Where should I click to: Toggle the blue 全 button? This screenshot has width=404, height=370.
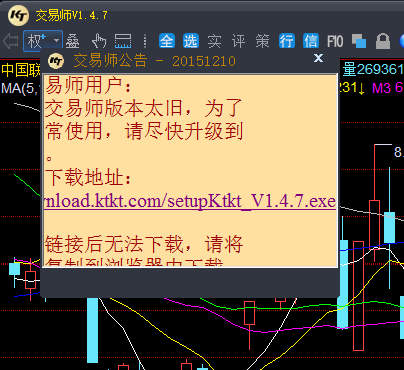(x=167, y=41)
